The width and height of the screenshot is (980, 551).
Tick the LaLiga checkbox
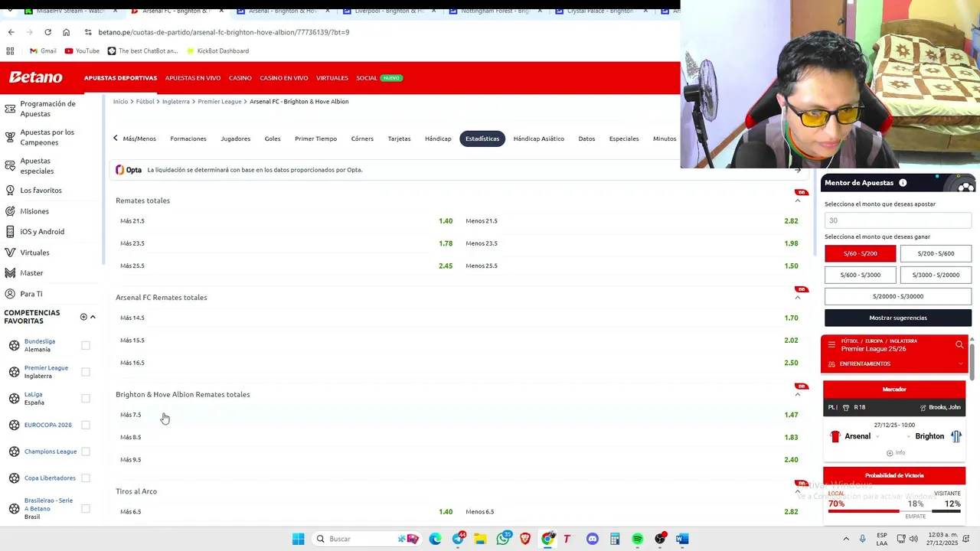86,398
